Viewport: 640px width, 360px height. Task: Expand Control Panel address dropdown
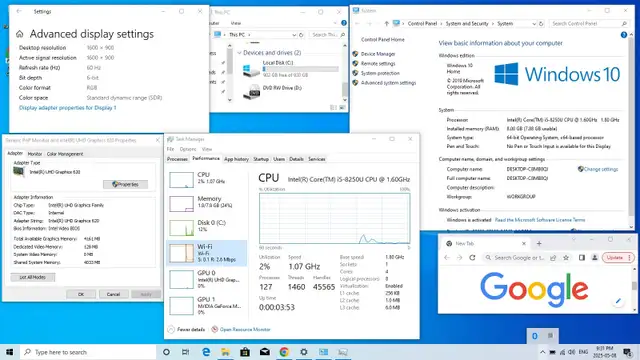coord(534,24)
